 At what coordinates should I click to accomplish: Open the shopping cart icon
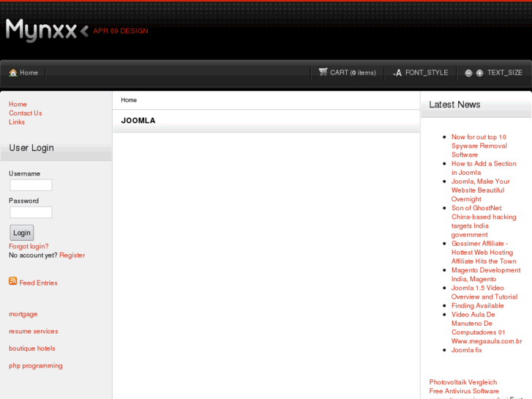pyautogui.click(x=323, y=72)
